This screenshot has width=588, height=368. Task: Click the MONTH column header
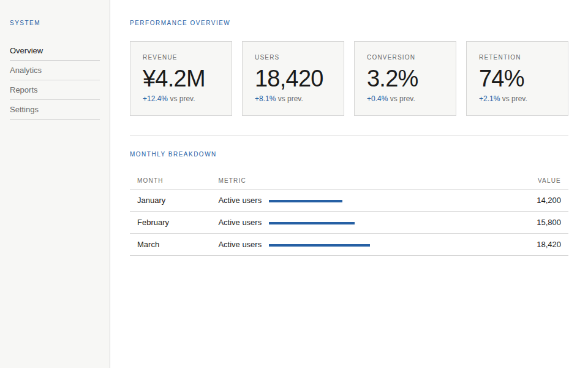(x=150, y=180)
